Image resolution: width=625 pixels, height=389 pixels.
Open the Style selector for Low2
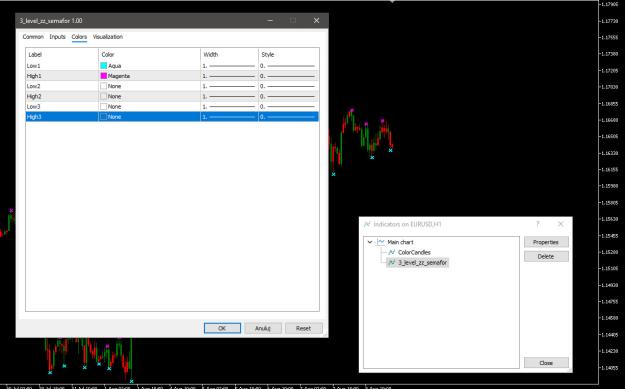click(289, 86)
